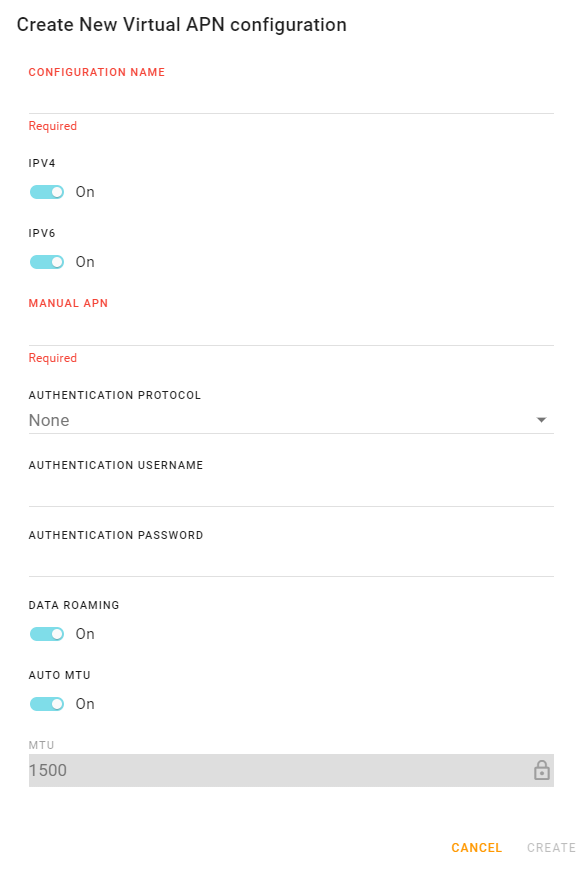Viewport: 583px width, 874px height.
Task: Disable the IPV6 toggle
Action: click(47, 262)
